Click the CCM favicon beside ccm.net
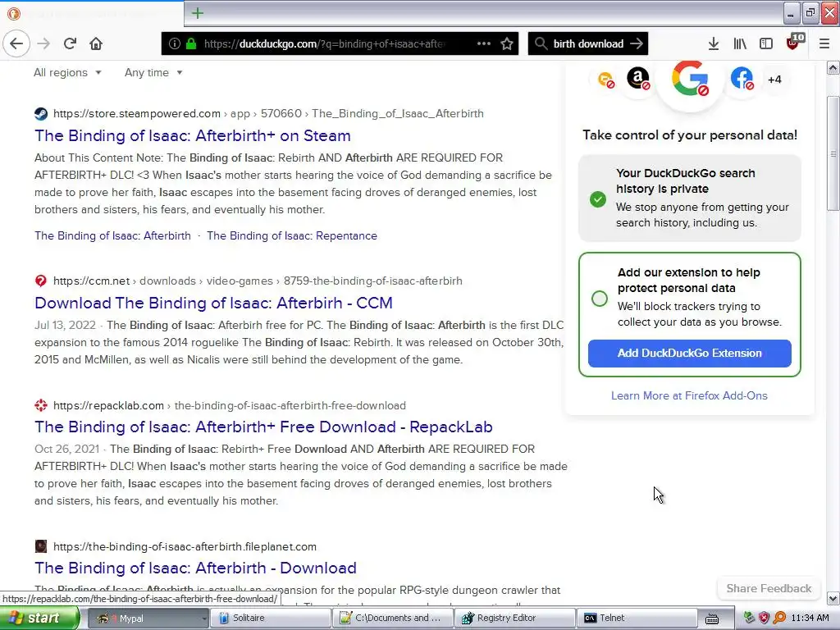 pyautogui.click(x=41, y=281)
